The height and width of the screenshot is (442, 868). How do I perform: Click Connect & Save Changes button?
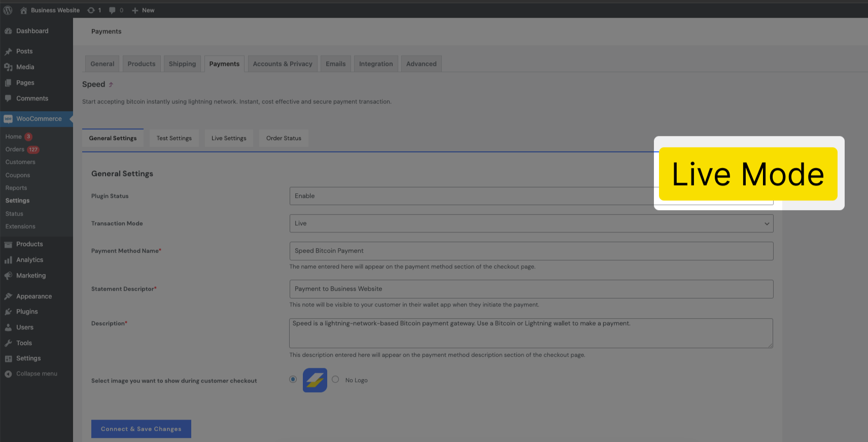tap(141, 429)
